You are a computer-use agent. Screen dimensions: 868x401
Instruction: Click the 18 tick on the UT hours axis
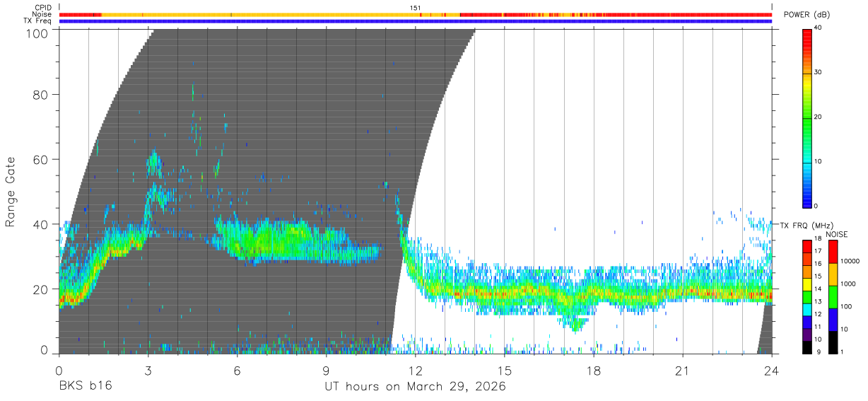coord(594,370)
